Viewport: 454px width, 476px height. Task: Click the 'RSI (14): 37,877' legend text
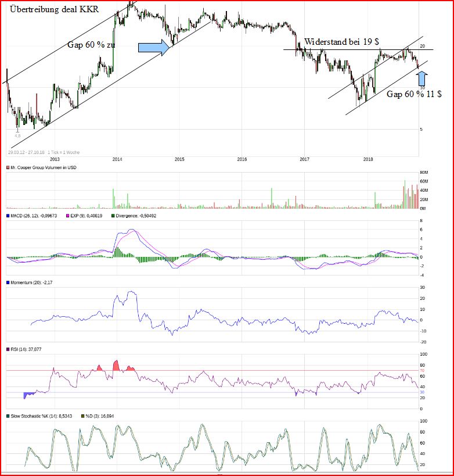[x=26, y=349]
